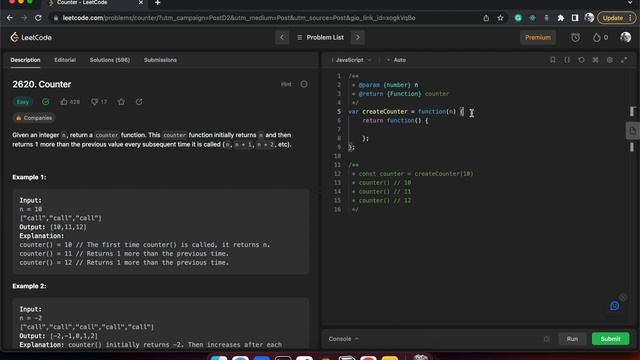Switch to the Description tab
This screenshot has width=640, height=360.
click(x=25, y=60)
